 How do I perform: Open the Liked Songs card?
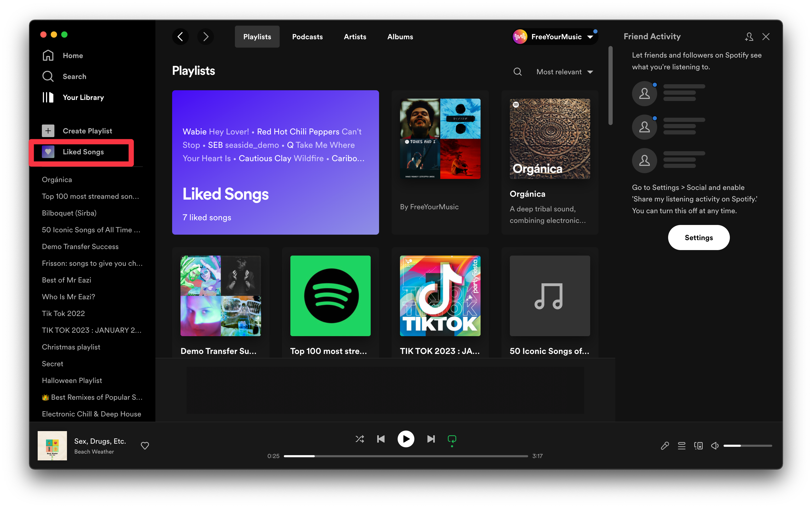coord(275,162)
